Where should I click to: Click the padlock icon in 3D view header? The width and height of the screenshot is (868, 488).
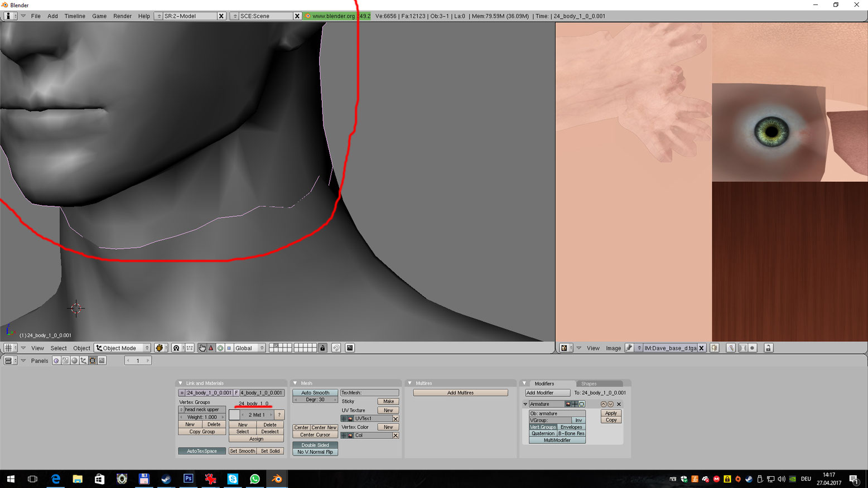[322, 347]
